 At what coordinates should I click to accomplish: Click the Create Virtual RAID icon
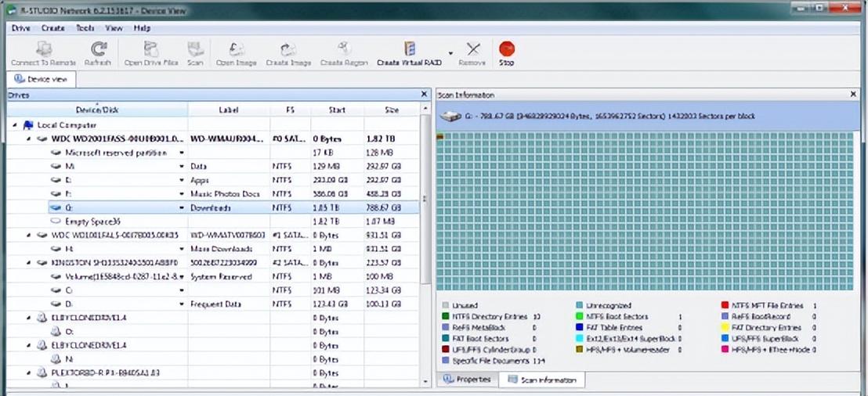coord(408,49)
